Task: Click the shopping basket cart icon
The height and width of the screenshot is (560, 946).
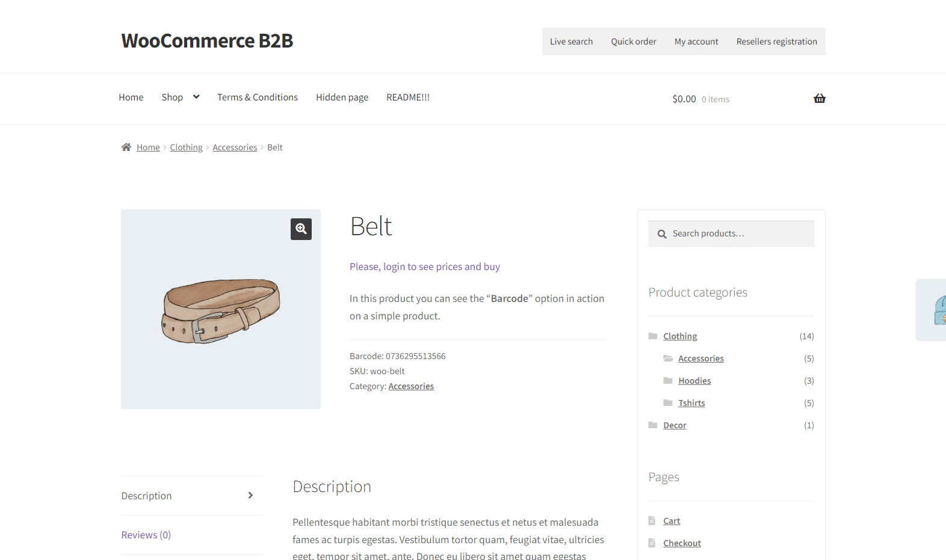Action: click(819, 99)
